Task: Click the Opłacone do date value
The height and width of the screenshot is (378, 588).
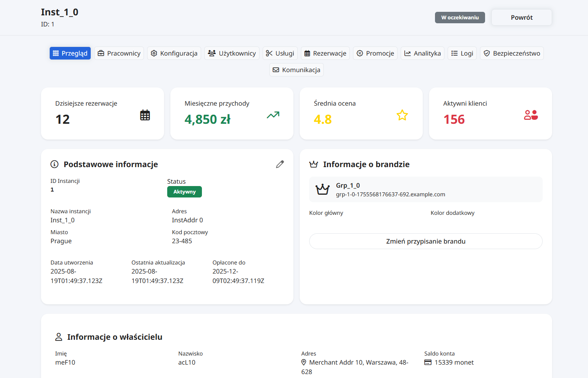Action: pos(238,276)
